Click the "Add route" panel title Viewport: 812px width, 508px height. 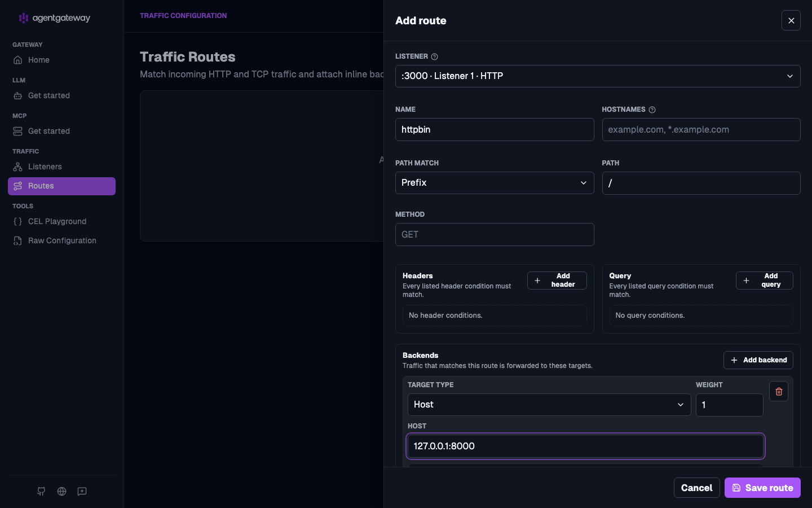coord(421,21)
